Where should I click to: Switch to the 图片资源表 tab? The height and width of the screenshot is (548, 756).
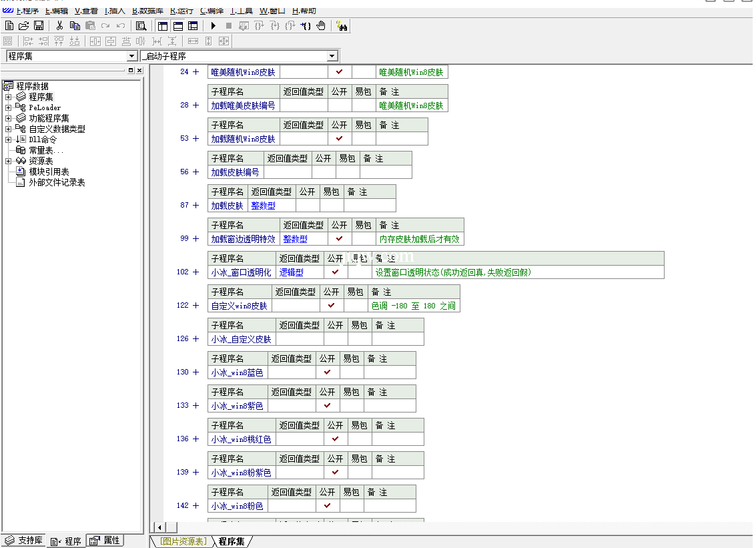183,541
